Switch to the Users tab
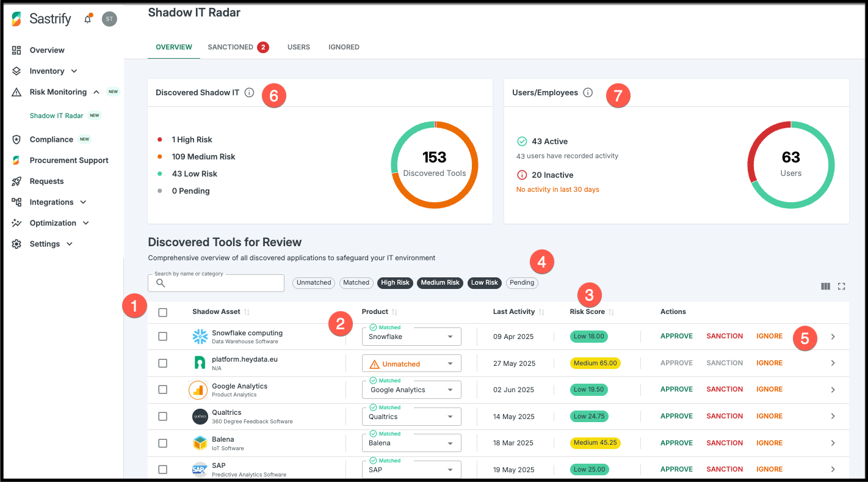This screenshot has height=482, width=868. coord(298,47)
